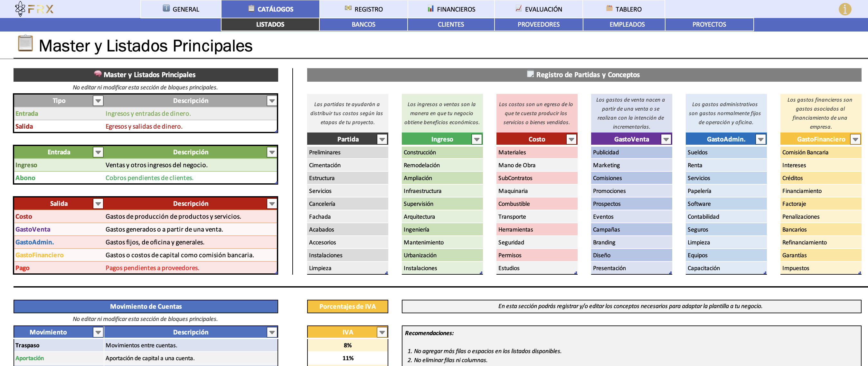
Task: Open the PROYECTOS section
Action: (x=709, y=24)
